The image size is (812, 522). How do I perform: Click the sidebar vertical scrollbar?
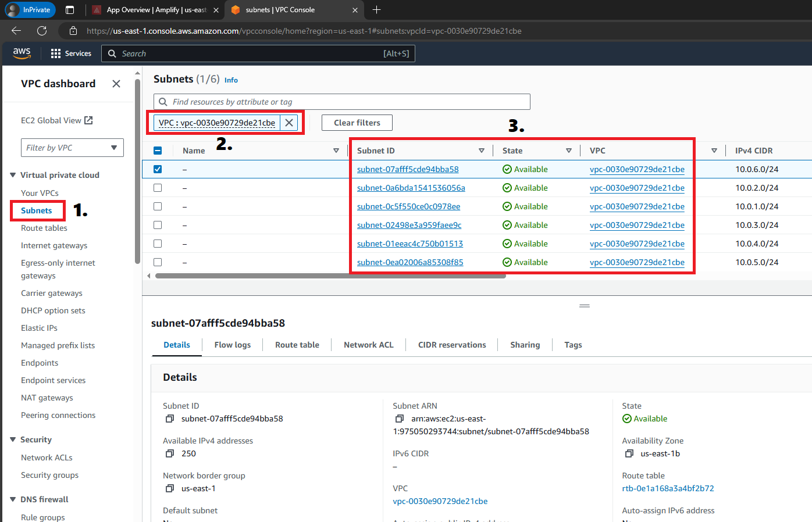point(137,171)
